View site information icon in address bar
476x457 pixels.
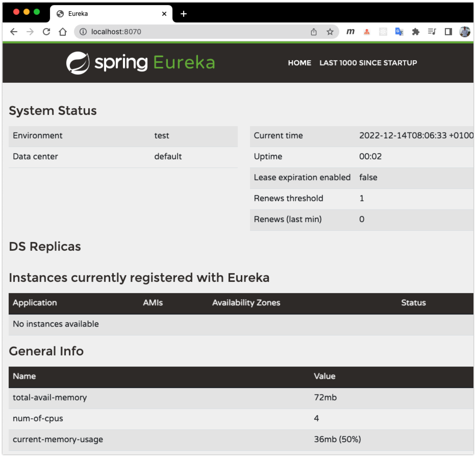pyautogui.click(x=83, y=32)
